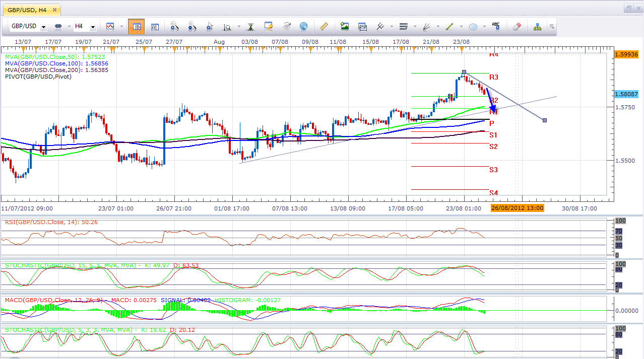Click the MVA 100 indicator label
The image size is (644, 359).
(x=57, y=64)
